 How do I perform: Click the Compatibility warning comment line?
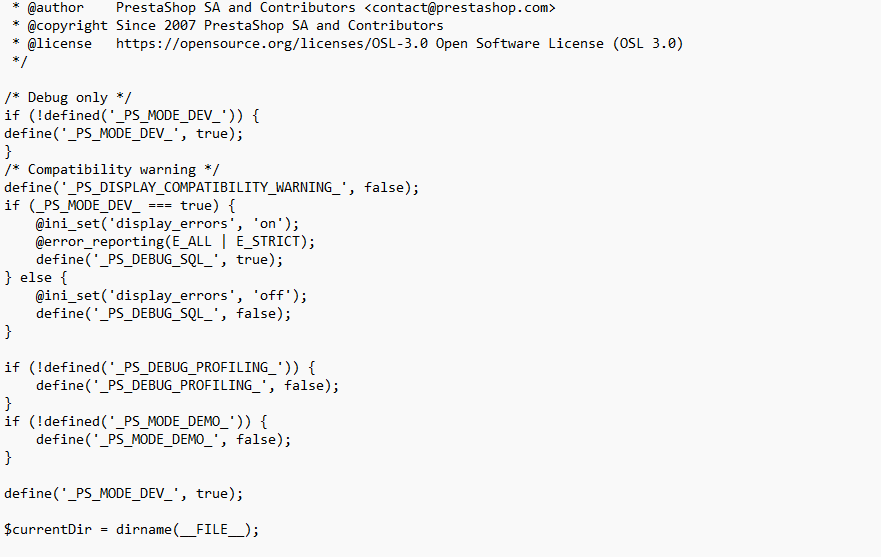112,170
